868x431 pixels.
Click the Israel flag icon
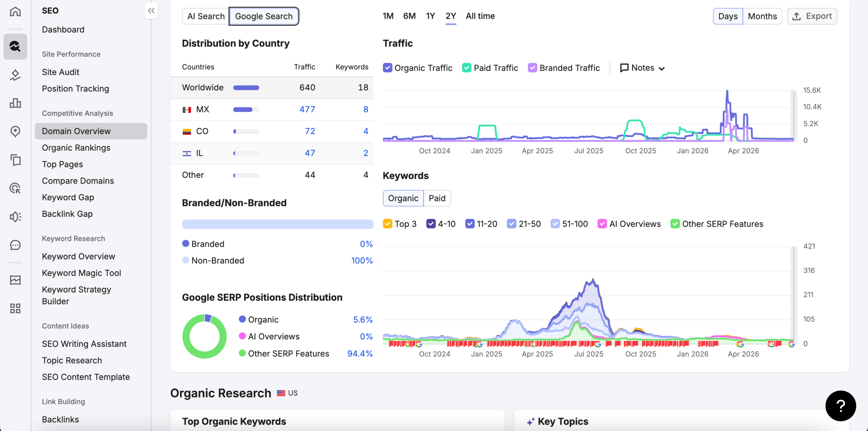187,153
